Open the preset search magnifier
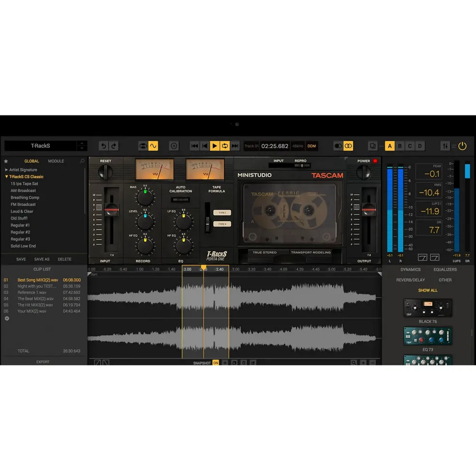This screenshot has width=476, height=476. (82, 161)
